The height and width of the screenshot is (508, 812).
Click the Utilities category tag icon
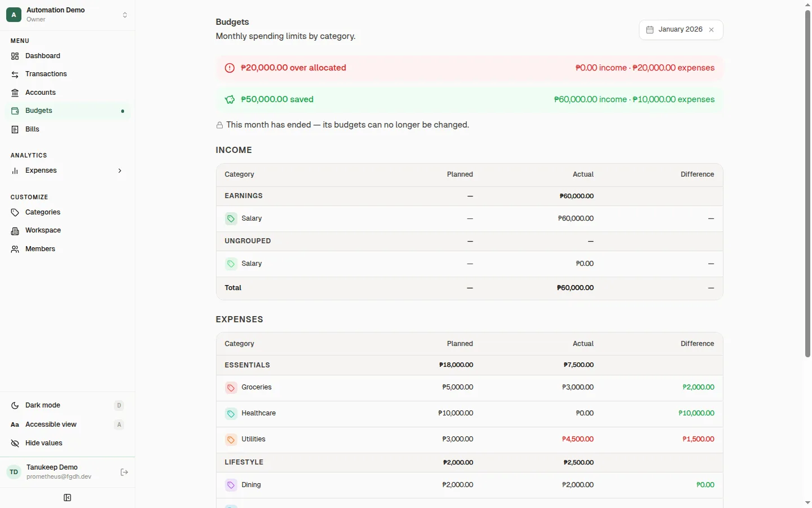tap(231, 440)
